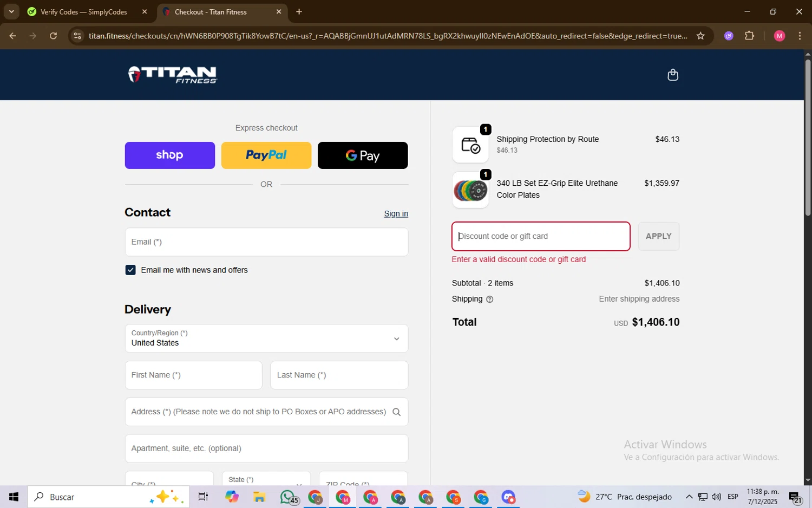812x508 pixels.
Task: Click the First Name field
Action: coord(194,375)
